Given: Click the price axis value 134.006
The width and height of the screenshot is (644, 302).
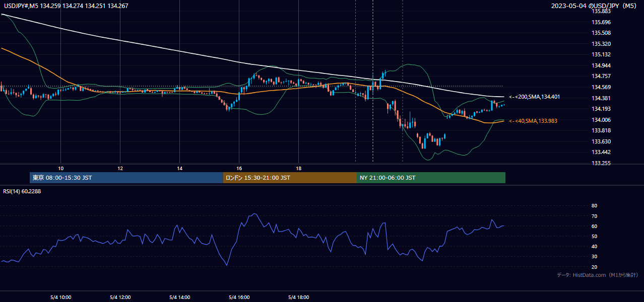Looking at the screenshot, I should [x=601, y=120].
